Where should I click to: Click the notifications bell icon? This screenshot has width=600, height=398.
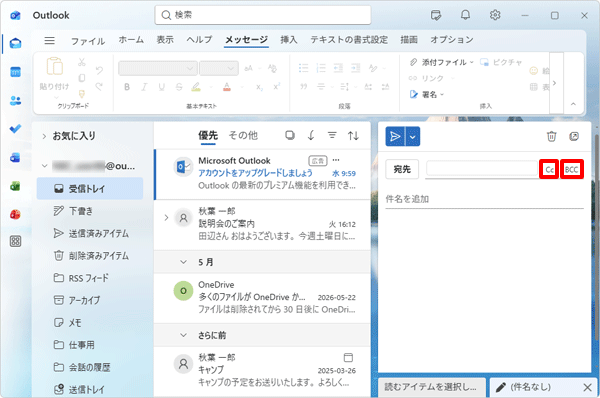tap(465, 15)
